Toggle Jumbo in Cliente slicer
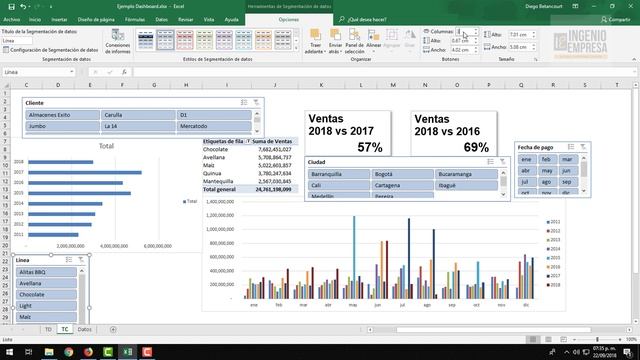 coord(62,126)
